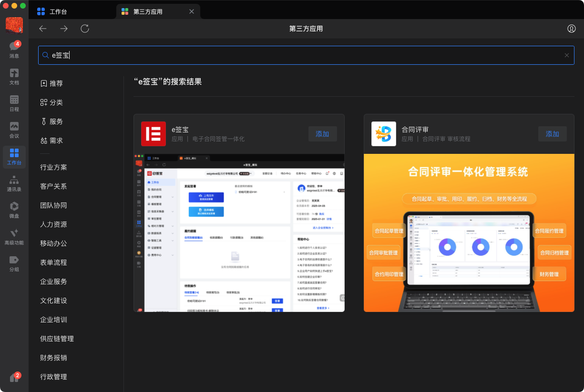Screen dimensions: 584x392
Task: Click the red user avatar at top left
Action: pyautogui.click(x=14, y=25)
